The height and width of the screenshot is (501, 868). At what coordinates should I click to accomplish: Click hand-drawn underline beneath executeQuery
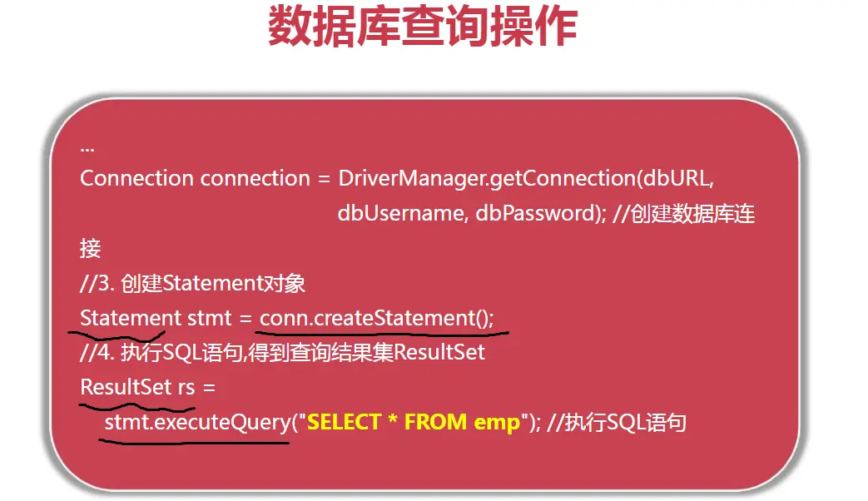194,442
